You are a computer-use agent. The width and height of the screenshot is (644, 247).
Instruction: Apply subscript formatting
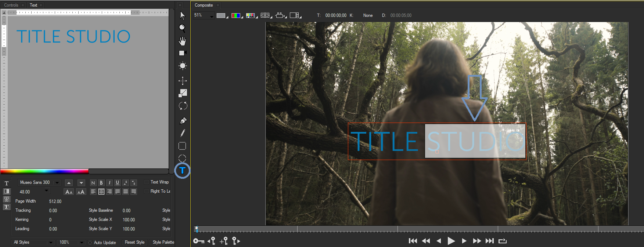click(x=134, y=182)
